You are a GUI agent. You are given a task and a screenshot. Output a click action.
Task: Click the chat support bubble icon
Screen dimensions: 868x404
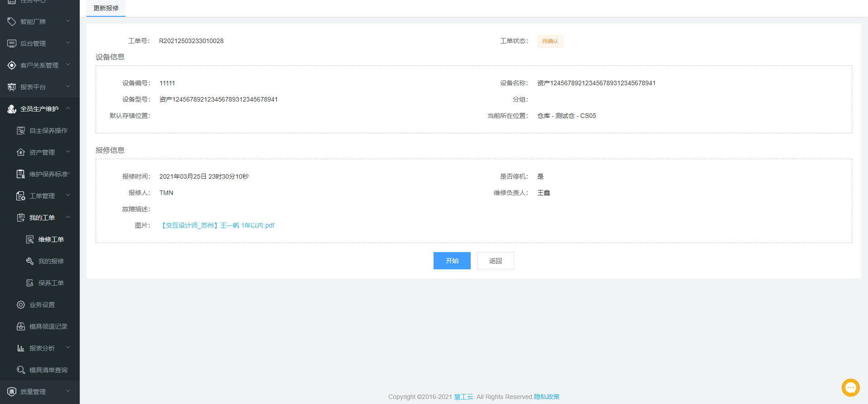pos(850,388)
